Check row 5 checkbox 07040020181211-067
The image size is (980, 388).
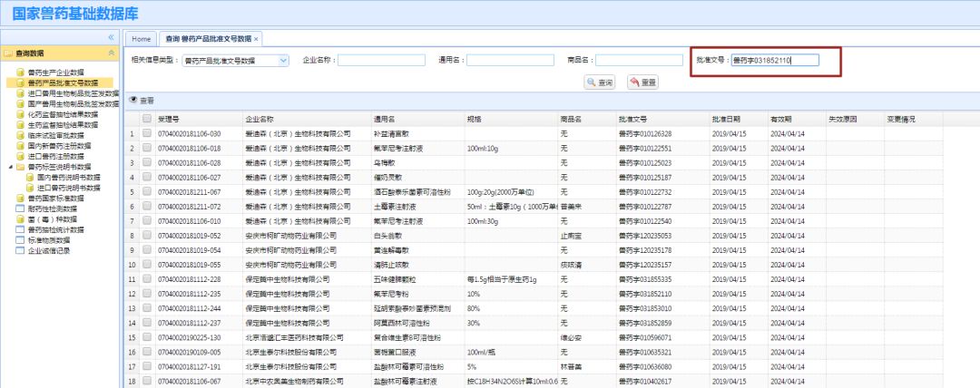tap(147, 192)
